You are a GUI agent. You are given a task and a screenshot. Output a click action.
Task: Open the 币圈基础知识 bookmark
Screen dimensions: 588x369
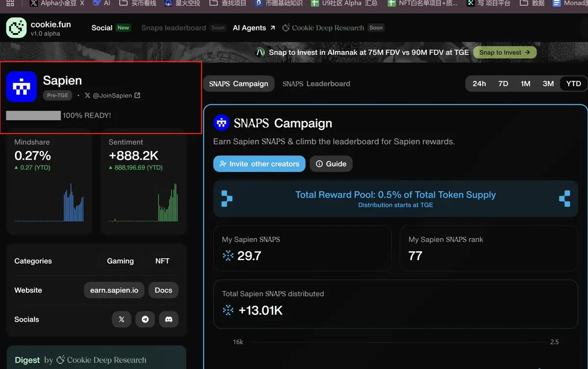278,3
